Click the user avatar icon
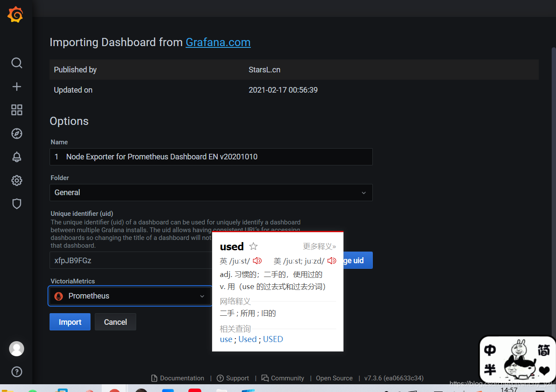The image size is (556, 392). [16, 348]
